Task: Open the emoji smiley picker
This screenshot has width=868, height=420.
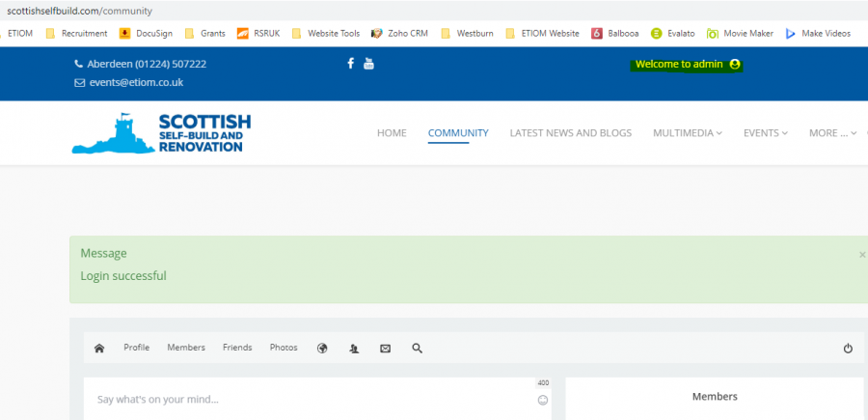Action: pyautogui.click(x=542, y=400)
